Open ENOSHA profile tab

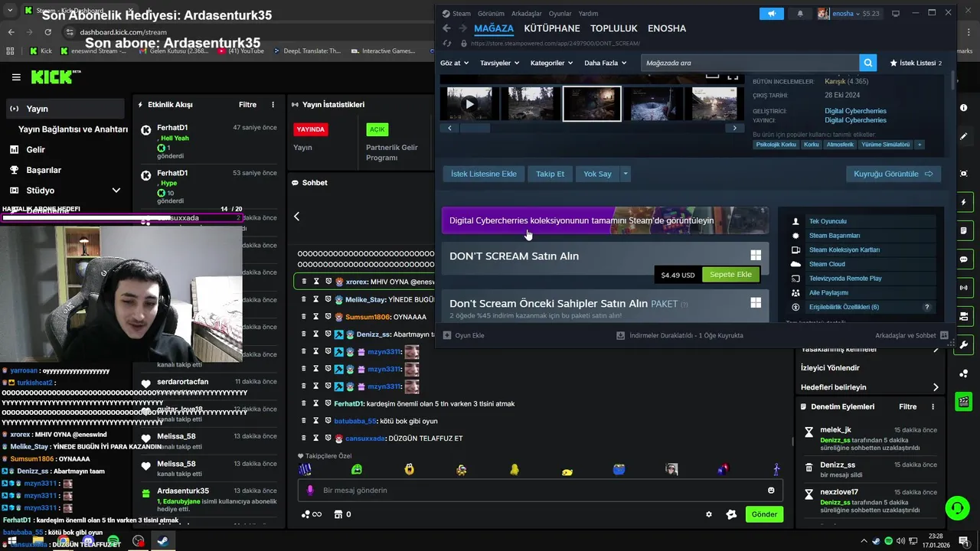(x=667, y=28)
